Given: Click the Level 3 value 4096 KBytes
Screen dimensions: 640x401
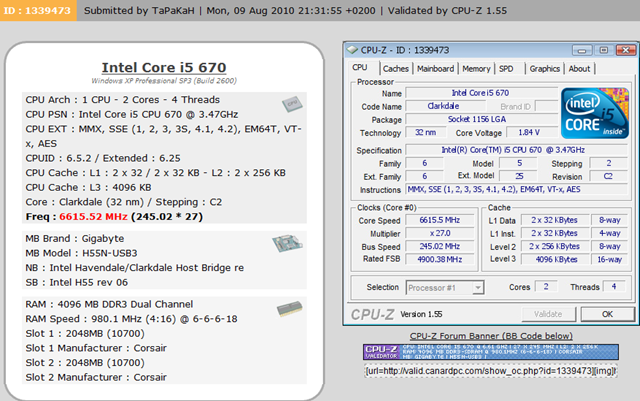Looking at the screenshot, I should [x=554, y=259].
